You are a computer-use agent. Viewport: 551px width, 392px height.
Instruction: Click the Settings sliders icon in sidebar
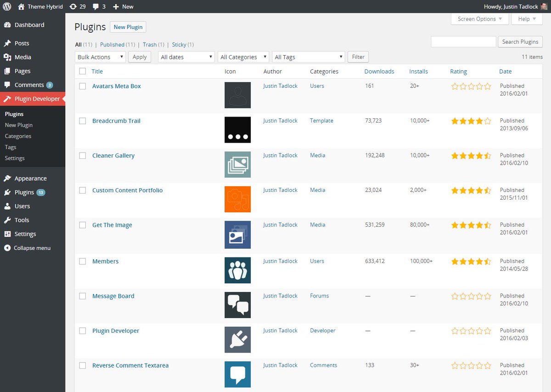click(x=7, y=234)
